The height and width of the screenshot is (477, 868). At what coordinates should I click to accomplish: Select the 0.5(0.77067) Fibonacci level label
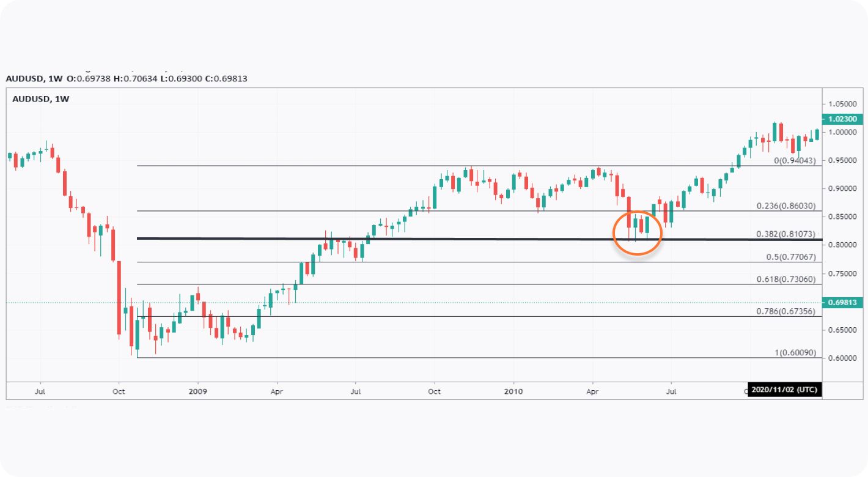(791, 257)
